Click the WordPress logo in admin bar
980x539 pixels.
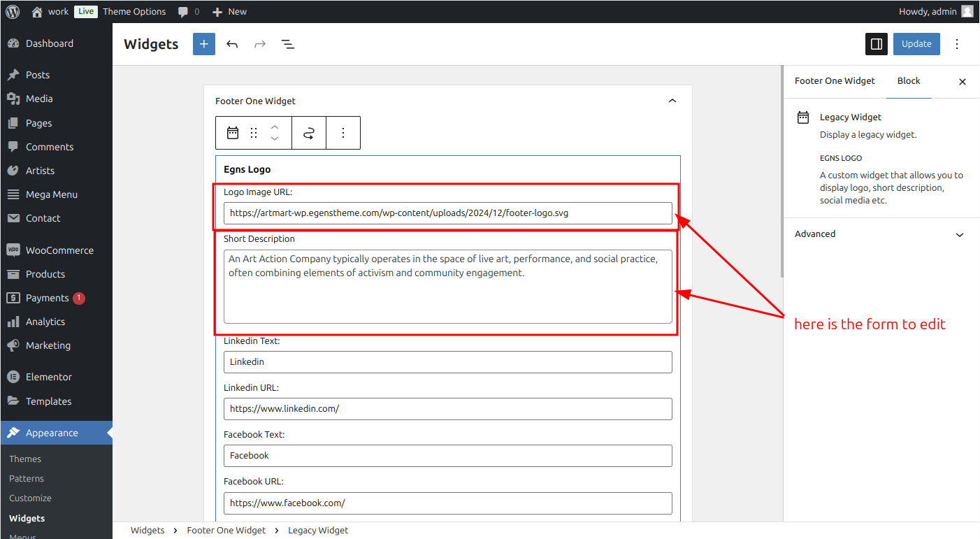pyautogui.click(x=13, y=11)
